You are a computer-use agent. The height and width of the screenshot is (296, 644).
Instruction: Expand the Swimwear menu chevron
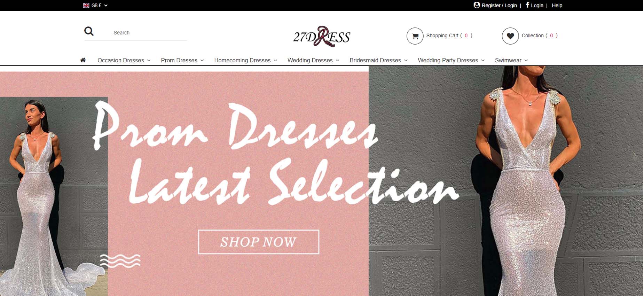[526, 61]
